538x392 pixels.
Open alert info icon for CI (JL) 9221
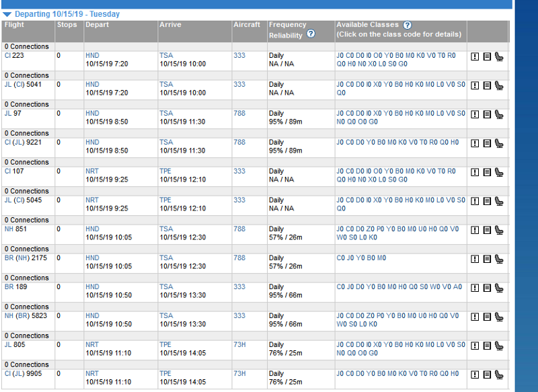[x=475, y=143]
